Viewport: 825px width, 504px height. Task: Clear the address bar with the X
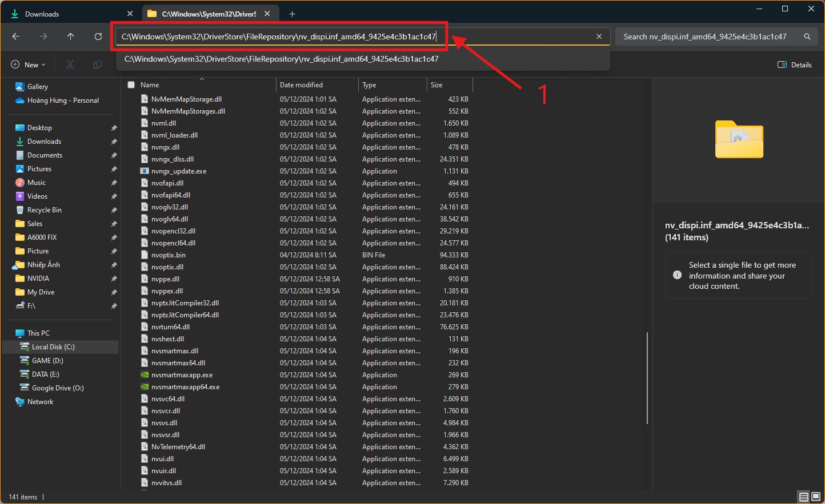(599, 37)
